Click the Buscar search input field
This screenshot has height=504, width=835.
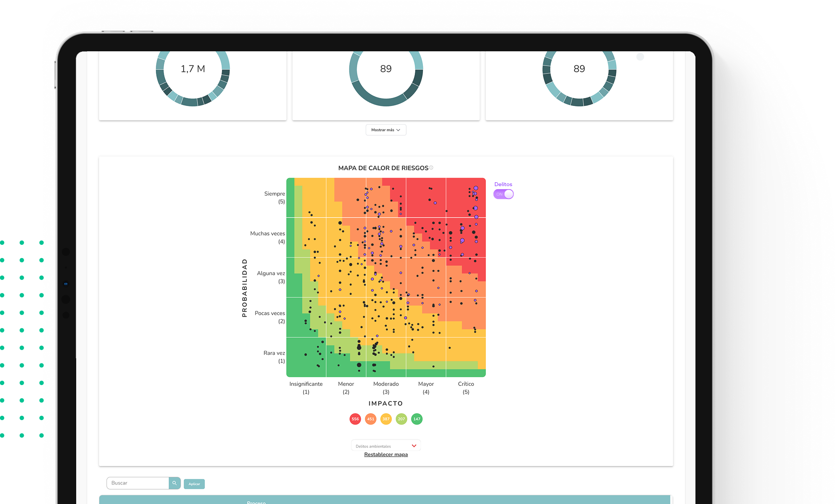[138, 483]
